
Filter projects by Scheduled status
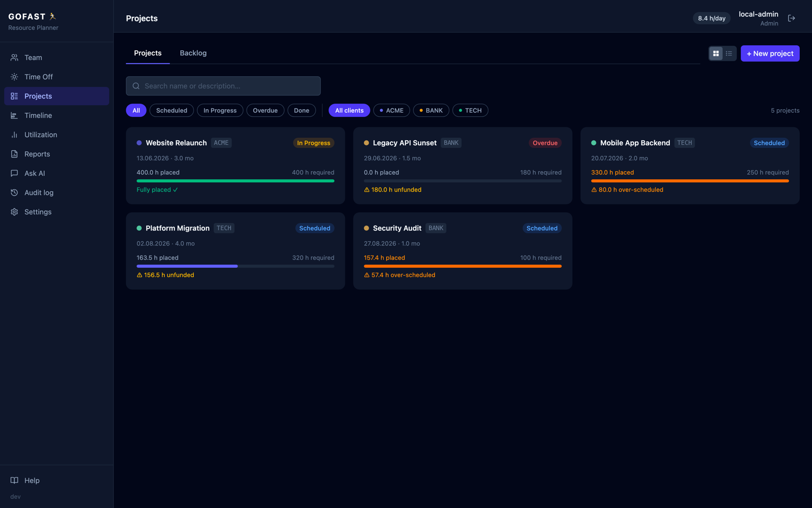[x=172, y=110]
